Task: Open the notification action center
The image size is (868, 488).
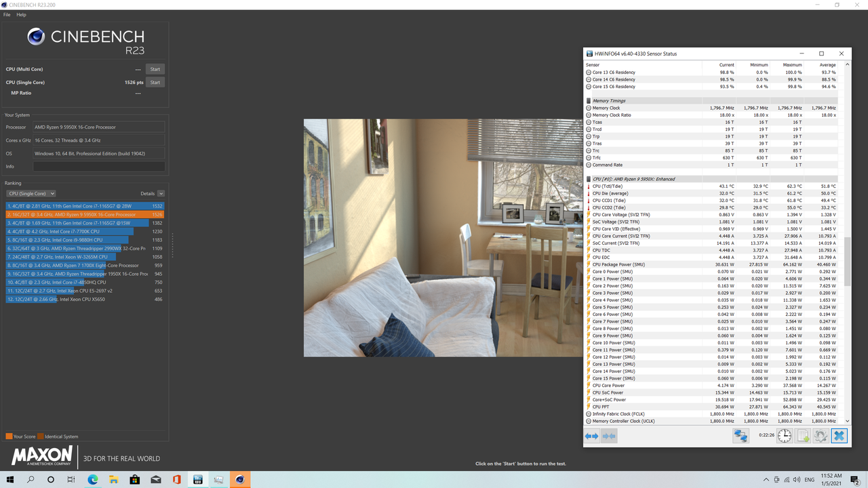Action: tap(855, 480)
